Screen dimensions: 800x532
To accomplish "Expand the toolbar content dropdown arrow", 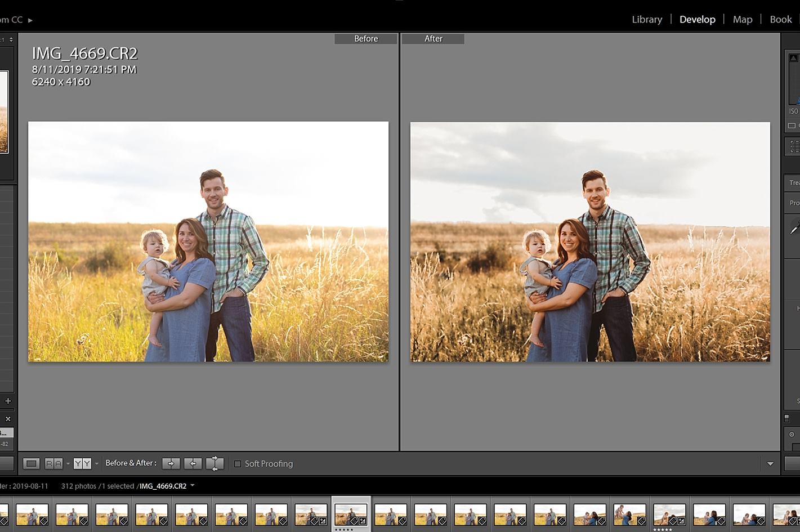I will [x=770, y=464].
